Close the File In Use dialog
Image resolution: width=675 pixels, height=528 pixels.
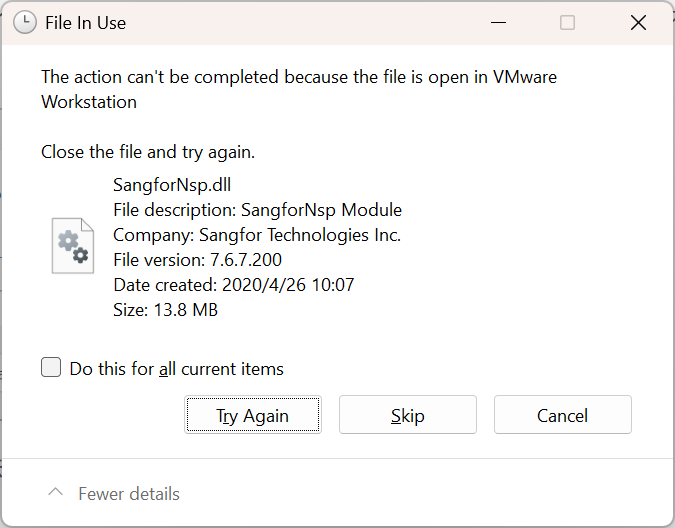tap(638, 23)
